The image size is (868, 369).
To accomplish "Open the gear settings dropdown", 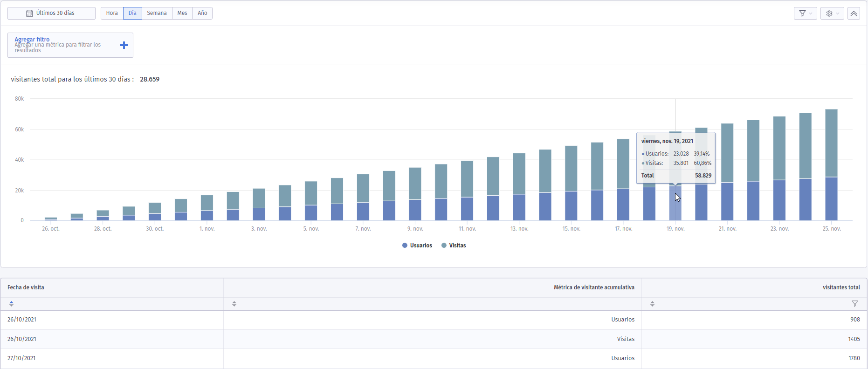I will [x=832, y=13].
